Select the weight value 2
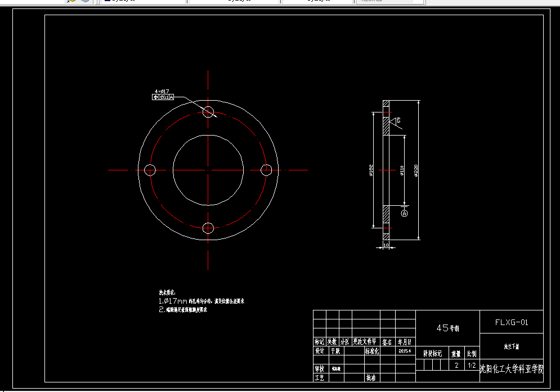The image size is (560, 392). point(456,365)
